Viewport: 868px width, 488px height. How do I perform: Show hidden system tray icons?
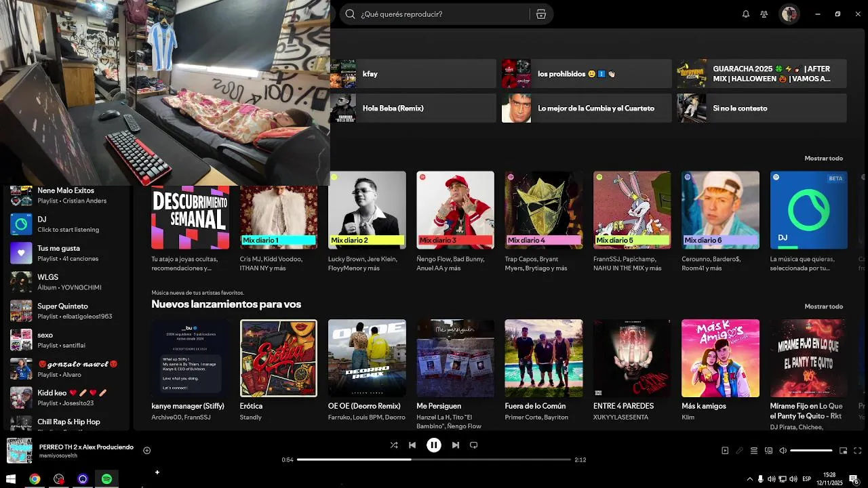(749, 479)
